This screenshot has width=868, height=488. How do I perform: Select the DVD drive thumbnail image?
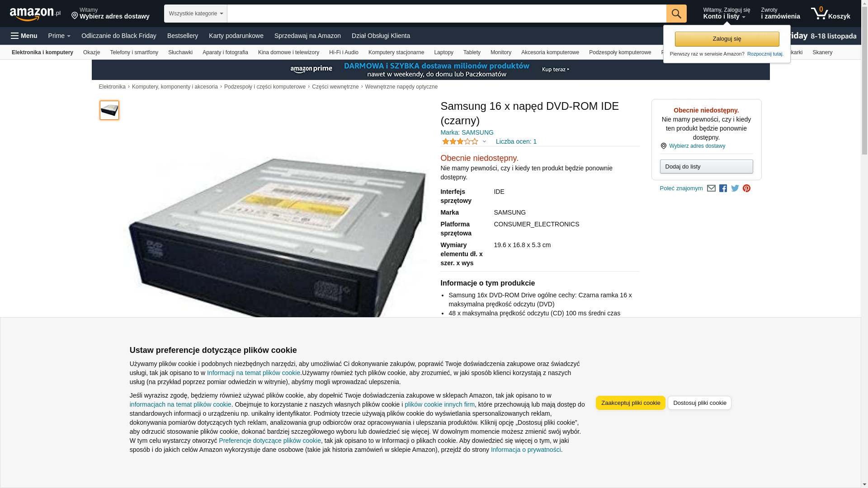[x=109, y=110]
